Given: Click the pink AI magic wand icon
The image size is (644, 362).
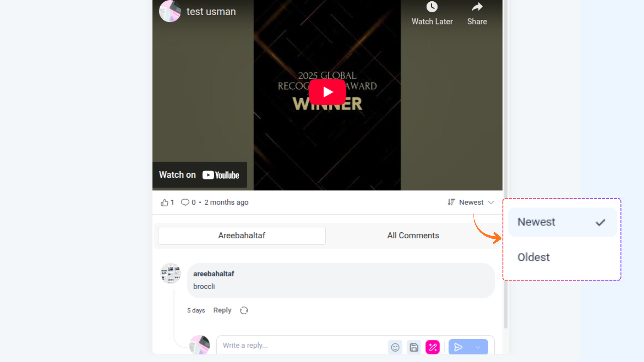Looking at the screenshot, I should point(433,347).
